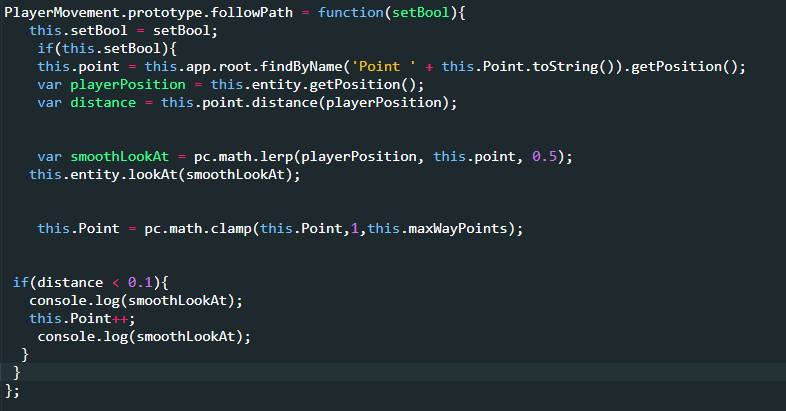The image size is (786, 411).
Task: Click 'this.point.distance(playerPosition);' call
Action: tap(309, 103)
